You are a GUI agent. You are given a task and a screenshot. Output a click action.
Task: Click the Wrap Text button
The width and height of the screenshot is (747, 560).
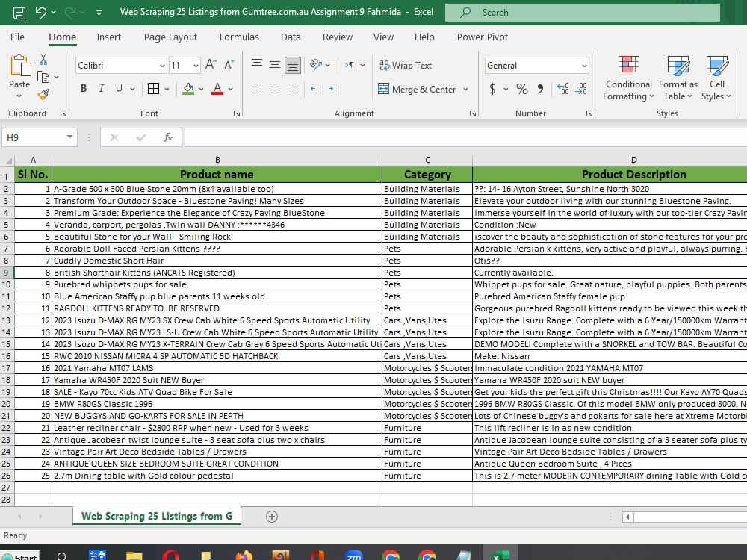406,65
